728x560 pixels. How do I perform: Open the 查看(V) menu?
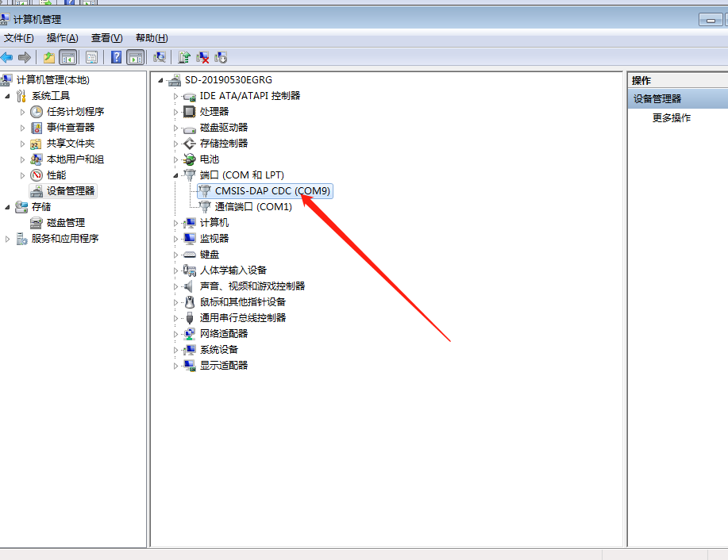click(x=106, y=38)
